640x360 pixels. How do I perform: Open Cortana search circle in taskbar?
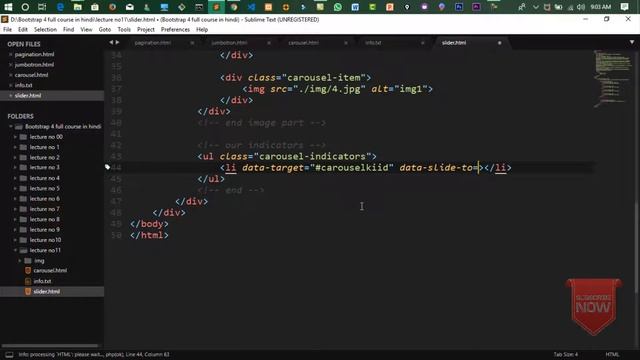pos(25,7)
